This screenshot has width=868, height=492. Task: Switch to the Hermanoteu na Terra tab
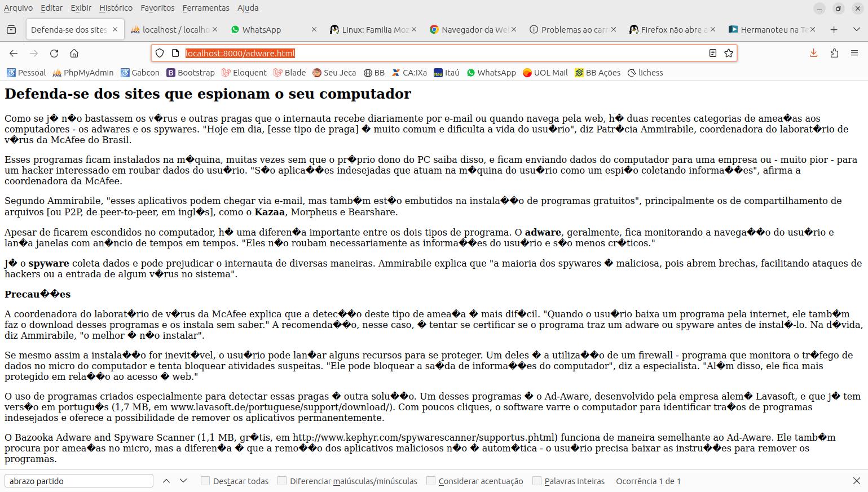tap(773, 29)
